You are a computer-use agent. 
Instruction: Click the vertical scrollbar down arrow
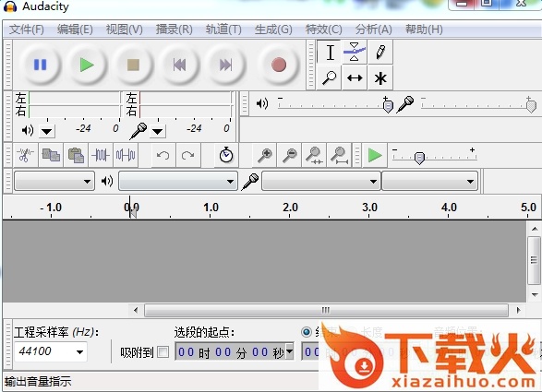(535, 295)
